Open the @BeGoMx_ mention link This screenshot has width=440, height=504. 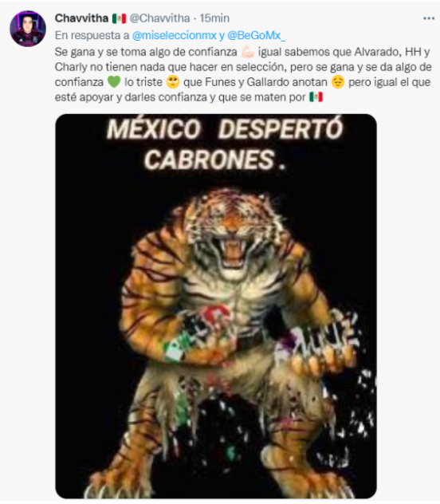[256, 35]
